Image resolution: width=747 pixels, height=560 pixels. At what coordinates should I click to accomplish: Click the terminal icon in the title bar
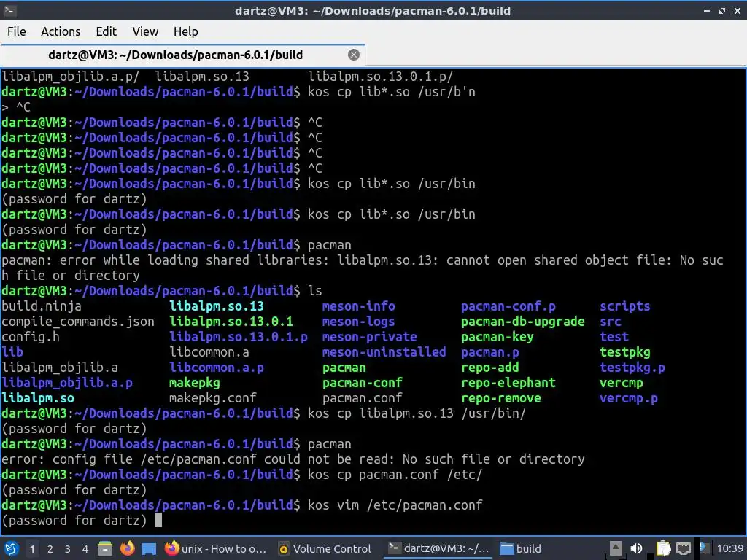pyautogui.click(x=9, y=10)
